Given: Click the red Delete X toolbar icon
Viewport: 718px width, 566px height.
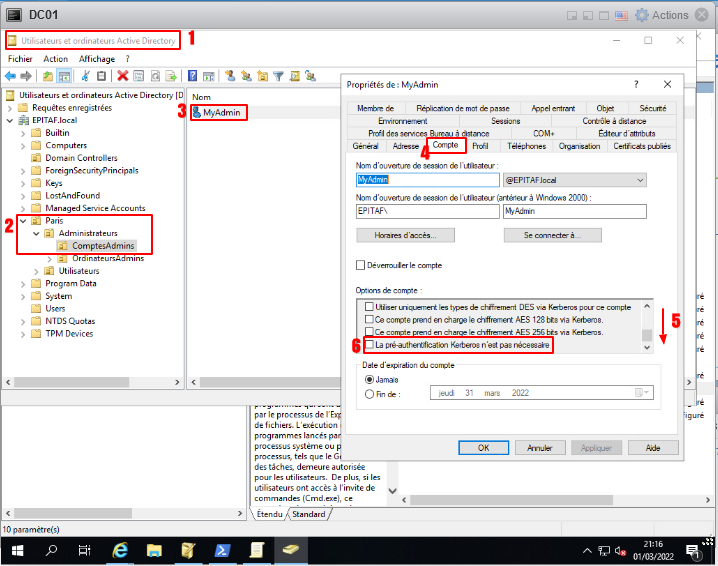Looking at the screenshot, I should click(x=122, y=75).
